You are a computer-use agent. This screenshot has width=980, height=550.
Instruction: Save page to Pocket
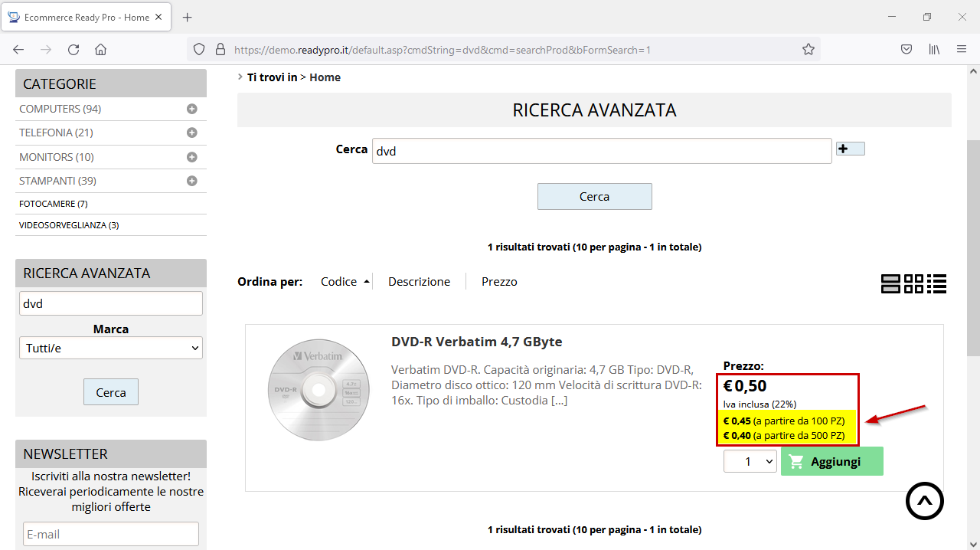point(906,50)
